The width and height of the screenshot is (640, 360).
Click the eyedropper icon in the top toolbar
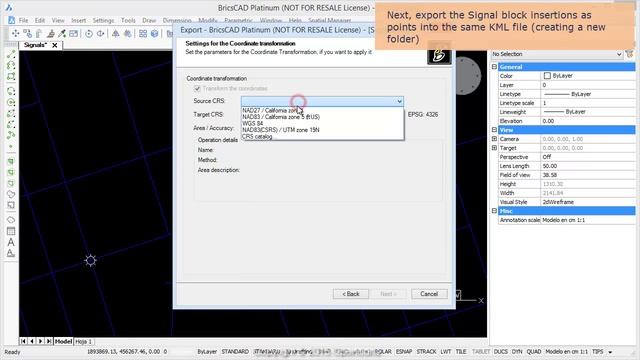coord(62,33)
